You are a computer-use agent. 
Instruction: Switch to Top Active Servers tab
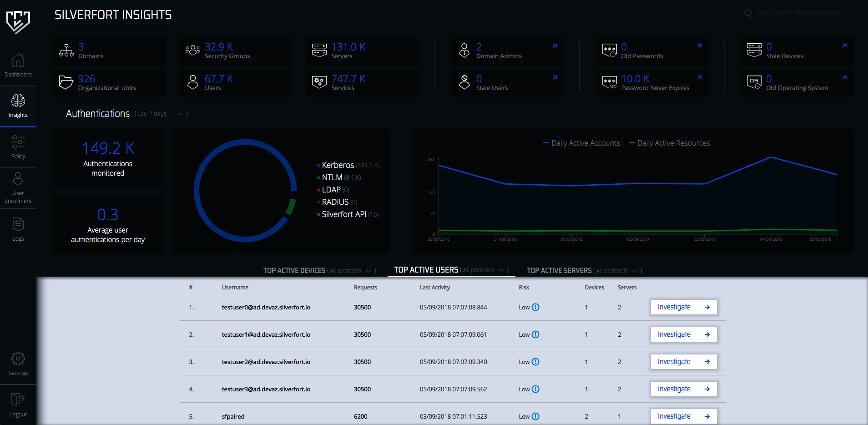click(x=559, y=271)
